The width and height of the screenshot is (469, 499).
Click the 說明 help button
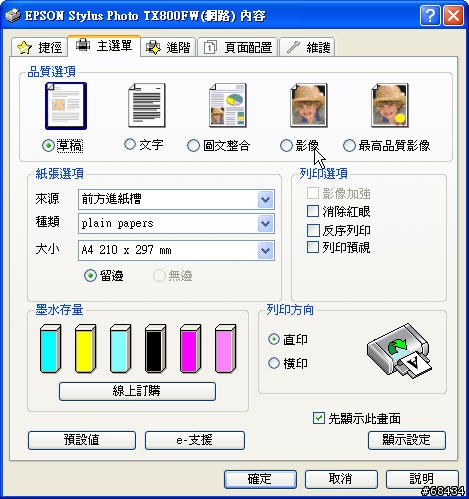[x=422, y=479]
